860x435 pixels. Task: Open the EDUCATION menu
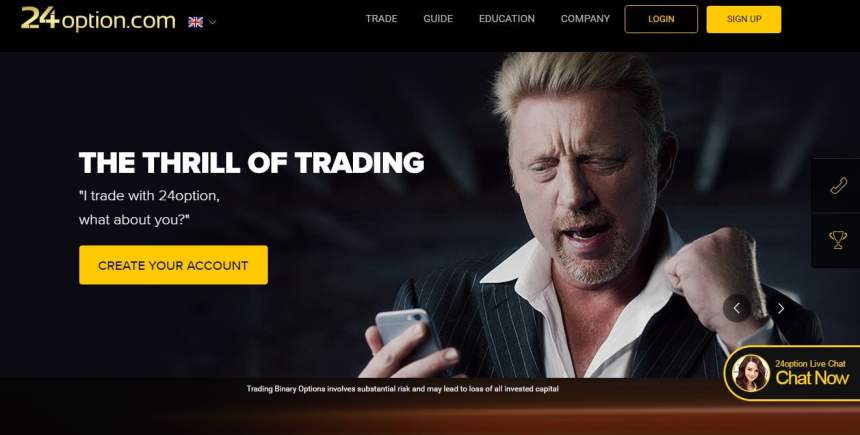(x=506, y=19)
